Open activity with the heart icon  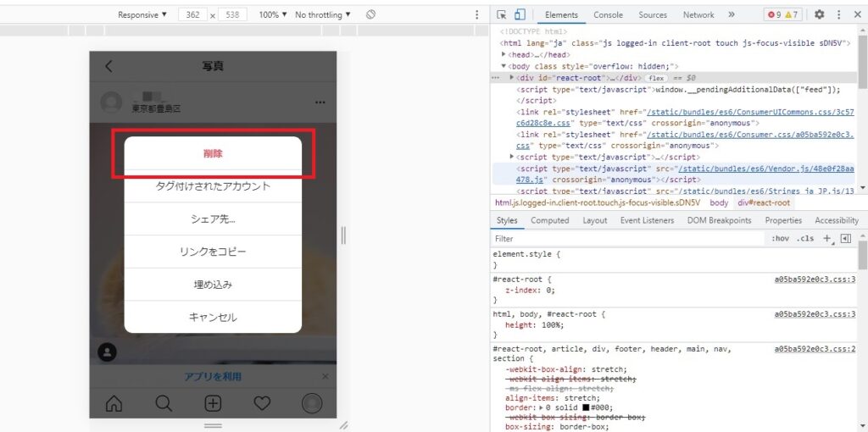pyautogui.click(x=262, y=403)
